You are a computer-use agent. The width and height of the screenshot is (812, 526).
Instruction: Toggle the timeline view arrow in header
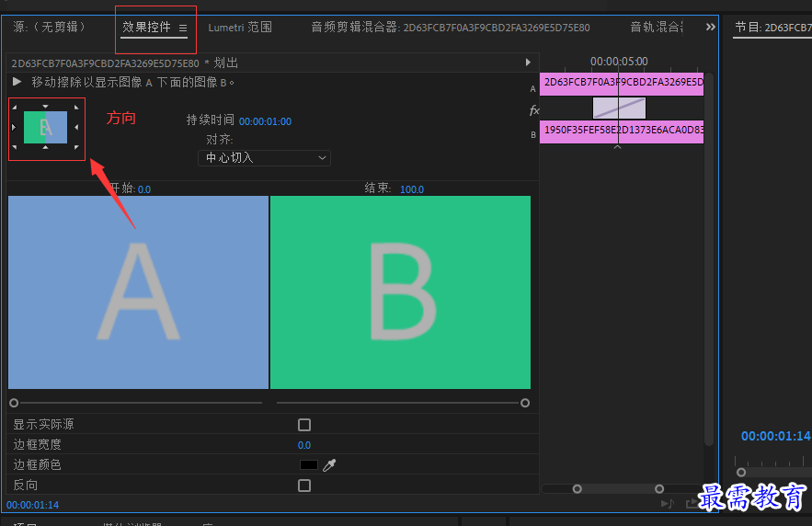coord(528,63)
